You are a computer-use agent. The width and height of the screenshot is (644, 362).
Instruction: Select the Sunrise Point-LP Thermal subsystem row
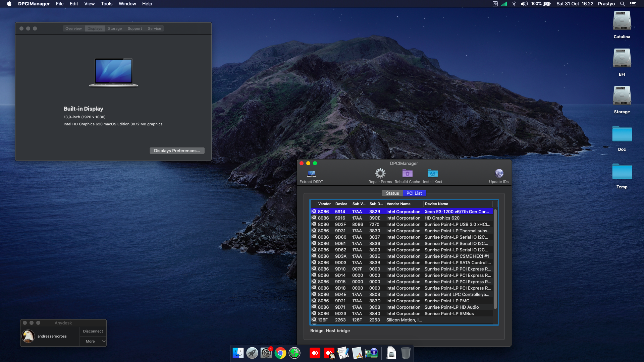point(401,231)
